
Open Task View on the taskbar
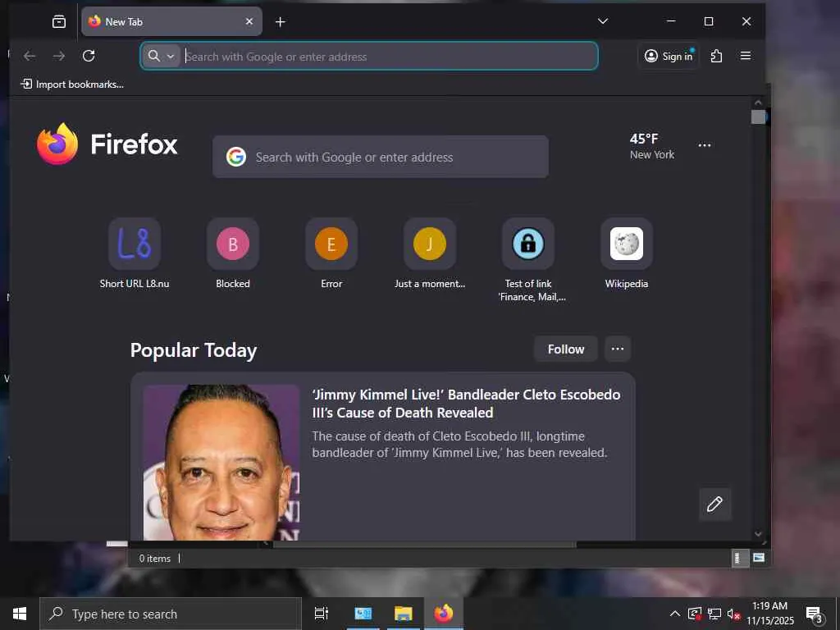(x=322, y=614)
